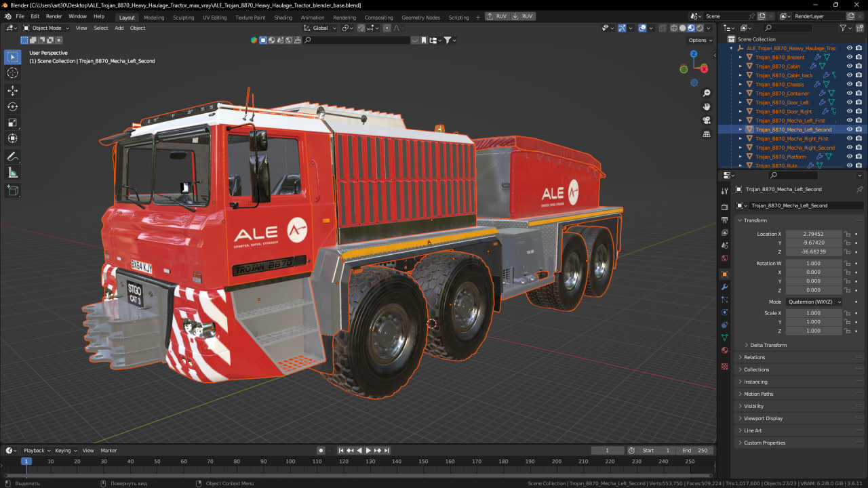Choose the Move tool
This screenshot has width=868, height=488.
(x=12, y=91)
